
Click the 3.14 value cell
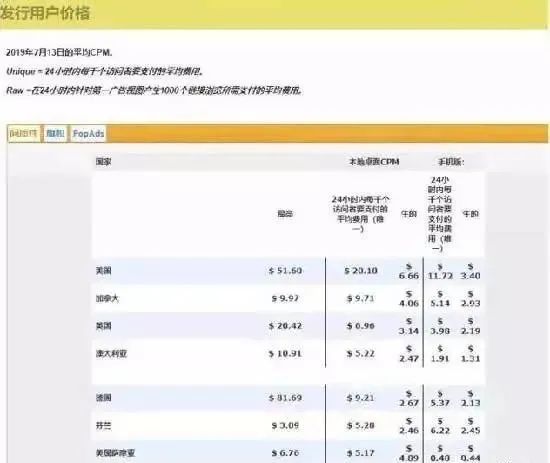pos(409,326)
